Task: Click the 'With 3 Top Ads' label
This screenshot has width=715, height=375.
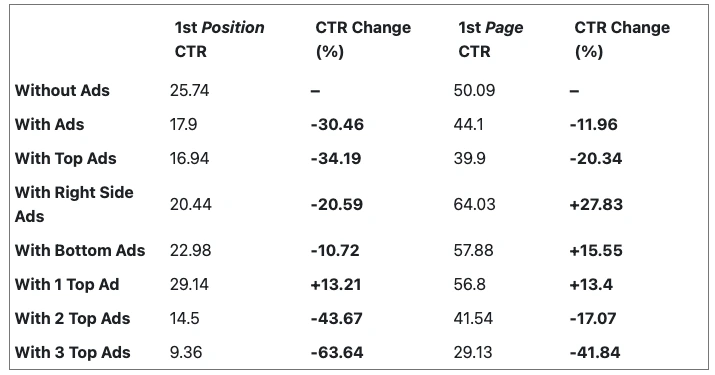Action: (x=73, y=353)
